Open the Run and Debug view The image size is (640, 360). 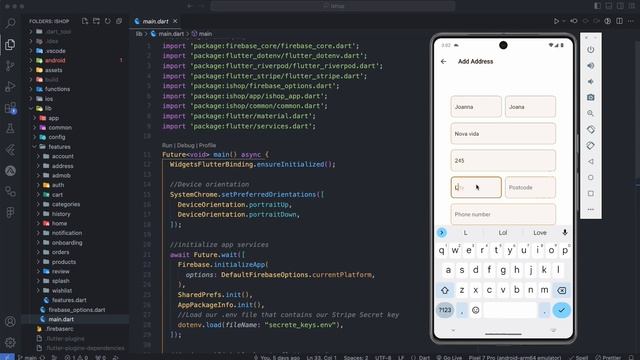pyautogui.click(x=10, y=87)
